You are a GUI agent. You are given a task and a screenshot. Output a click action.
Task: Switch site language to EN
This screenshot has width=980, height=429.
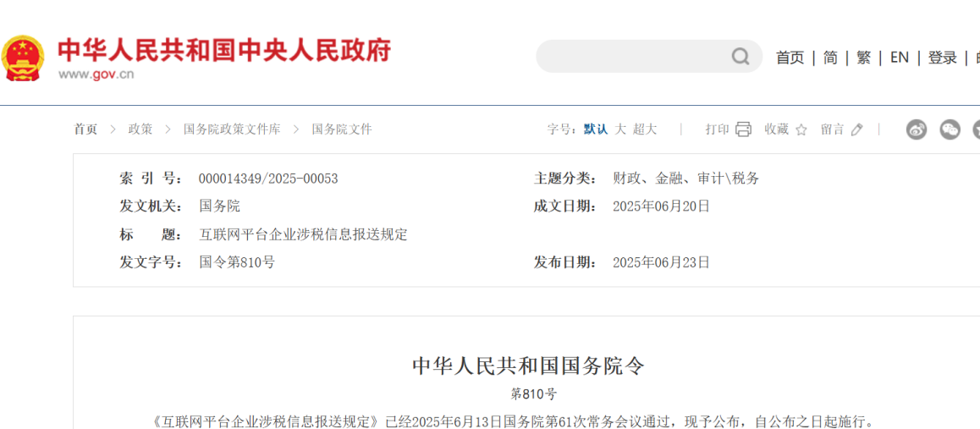point(899,58)
